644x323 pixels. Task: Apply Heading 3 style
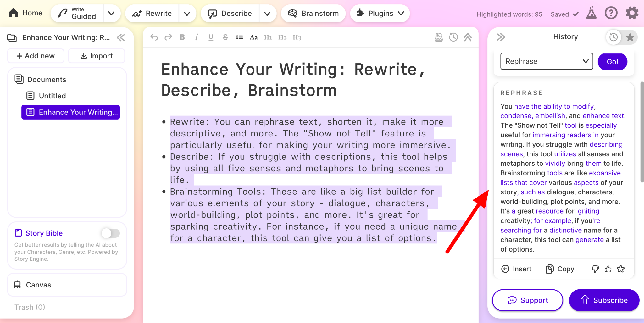point(297,37)
